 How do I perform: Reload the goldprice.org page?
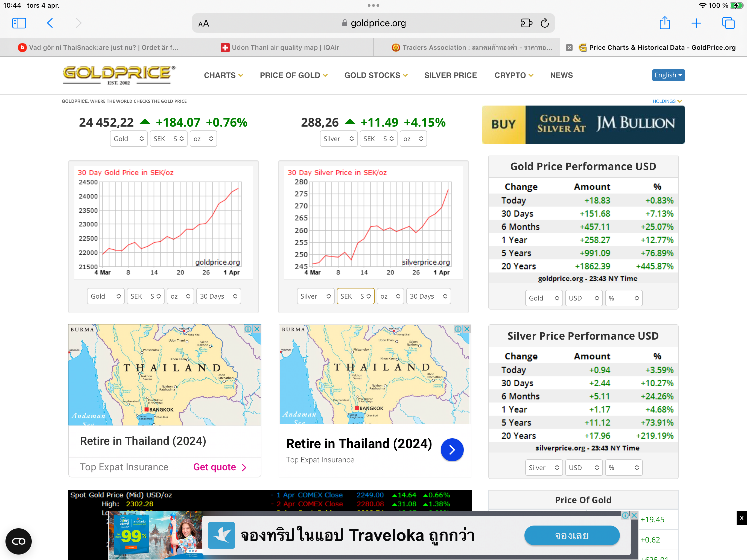click(544, 23)
